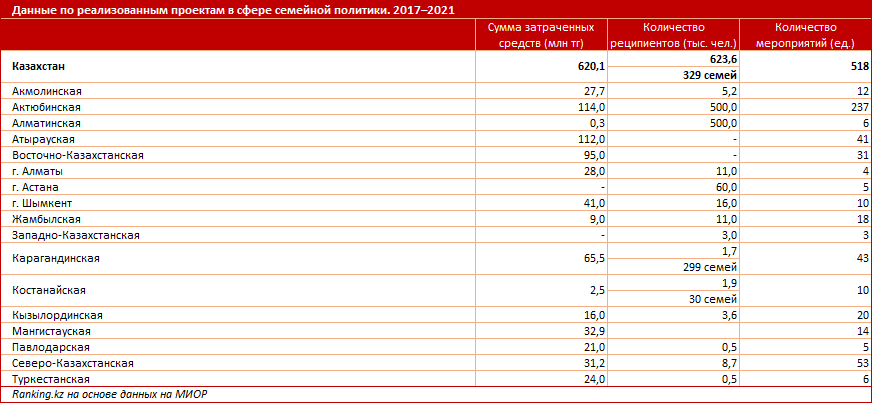Screen dimensions: 872x403
Task: Click Атырауская sum value 112,0
Action: click(591, 139)
